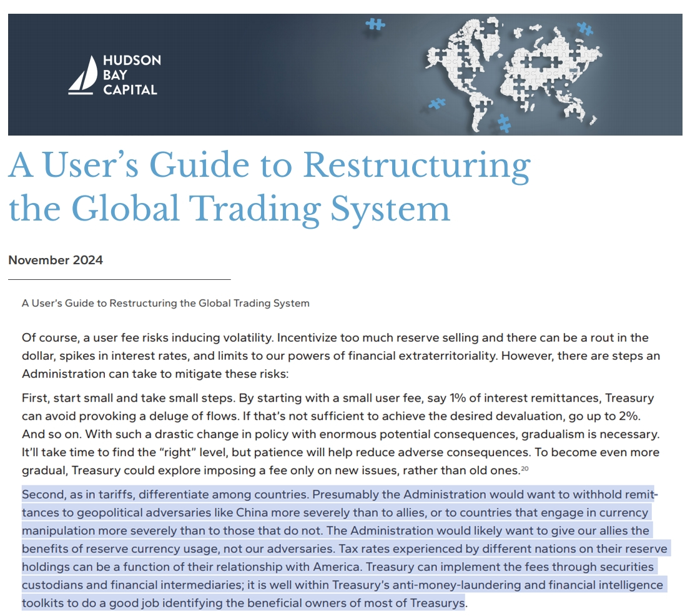Click the title line 'A User's Guide to Restructuring'

coord(269,165)
